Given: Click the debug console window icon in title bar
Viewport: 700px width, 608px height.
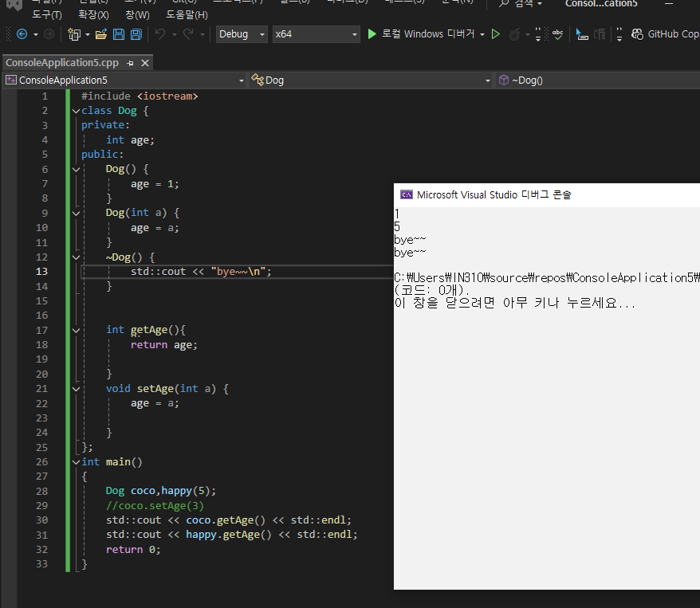Looking at the screenshot, I should 407,194.
